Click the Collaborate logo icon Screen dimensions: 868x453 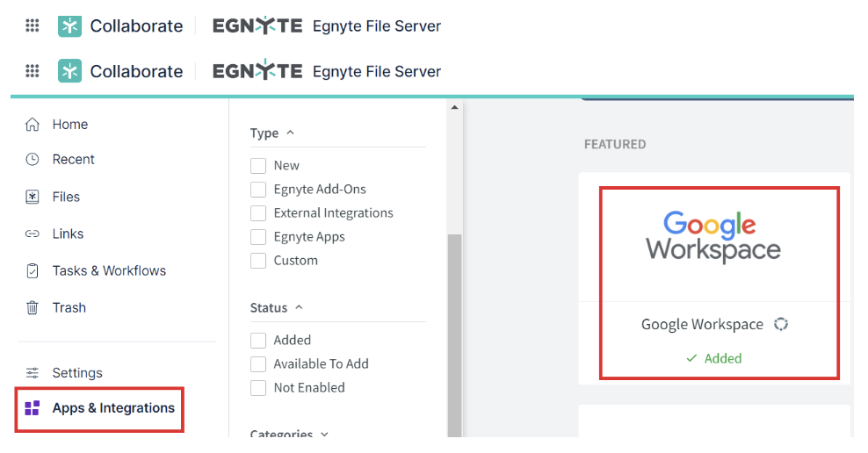tap(69, 71)
